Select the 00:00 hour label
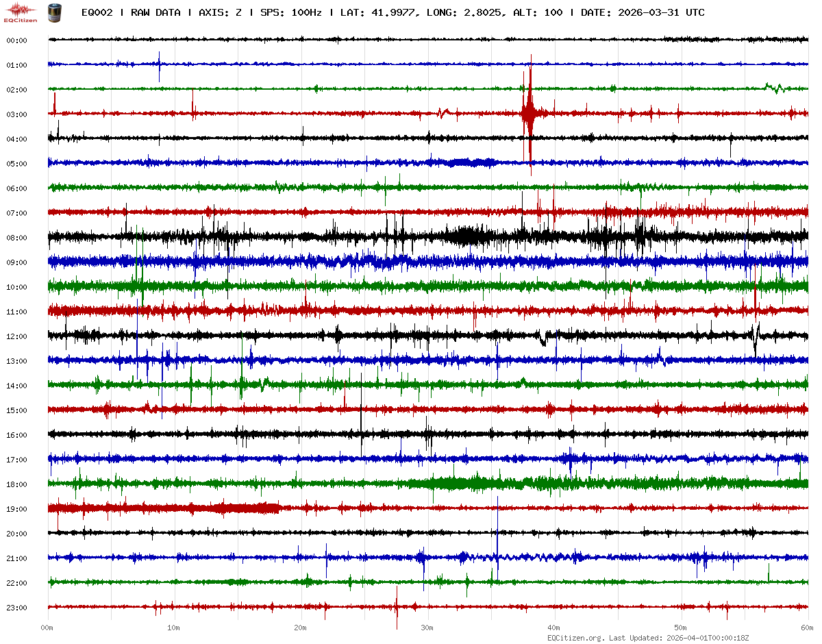 coord(16,40)
